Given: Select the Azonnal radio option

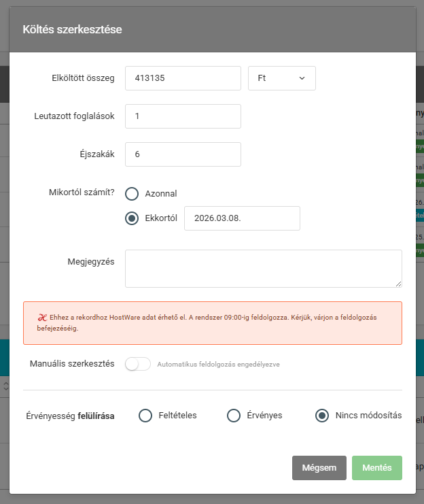Looking at the screenshot, I should (x=132, y=194).
